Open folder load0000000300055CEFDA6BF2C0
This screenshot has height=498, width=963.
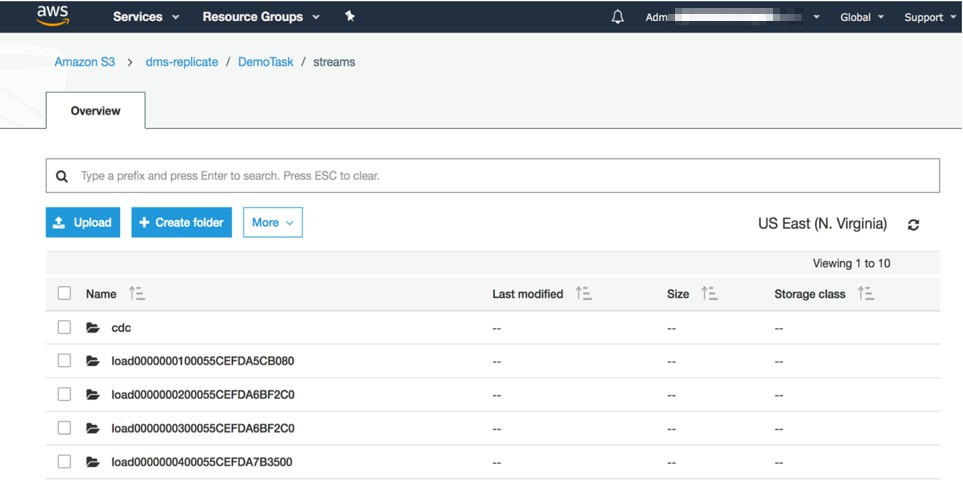[203, 428]
